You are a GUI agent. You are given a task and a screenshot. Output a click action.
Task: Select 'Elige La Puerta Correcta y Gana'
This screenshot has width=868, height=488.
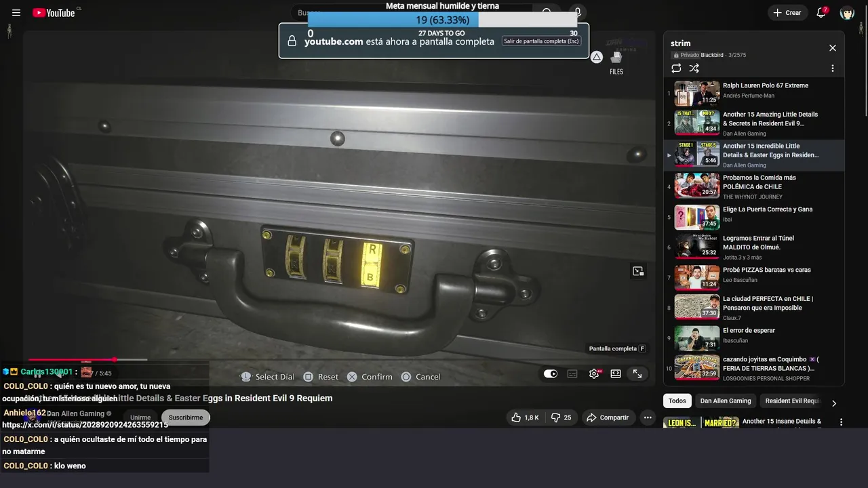tap(753, 218)
